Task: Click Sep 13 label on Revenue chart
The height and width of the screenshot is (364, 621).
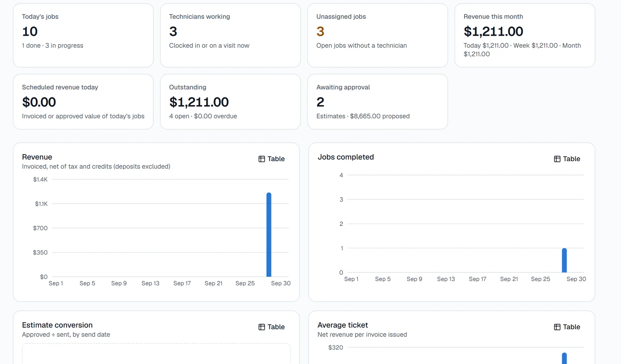Action: (x=151, y=283)
